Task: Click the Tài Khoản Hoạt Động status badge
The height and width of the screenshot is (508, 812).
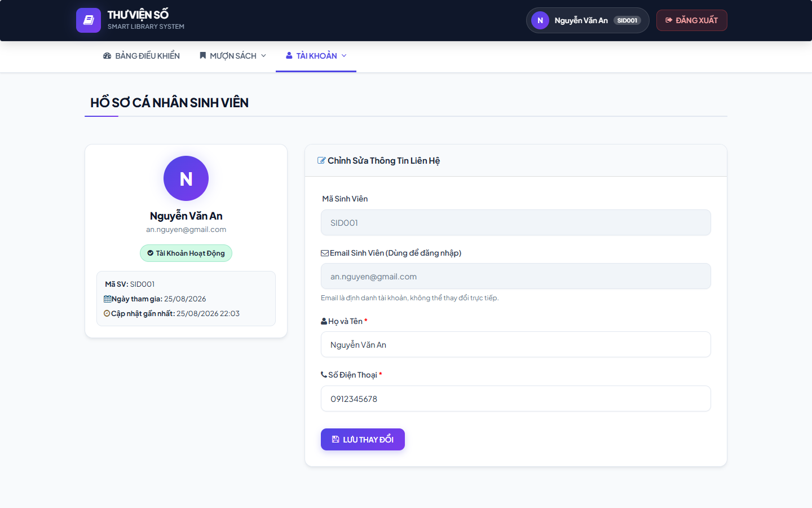Action: click(x=186, y=253)
